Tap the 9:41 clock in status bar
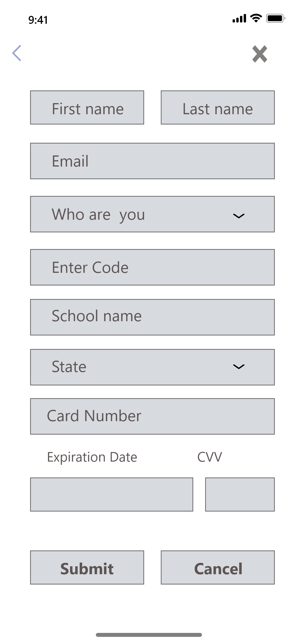297x644 pixels. pyautogui.click(x=38, y=20)
